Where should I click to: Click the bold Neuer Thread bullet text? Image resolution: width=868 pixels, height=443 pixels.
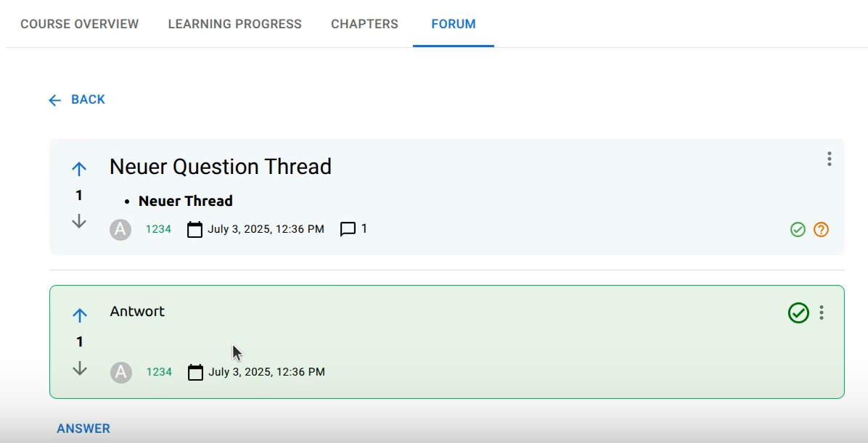point(186,201)
